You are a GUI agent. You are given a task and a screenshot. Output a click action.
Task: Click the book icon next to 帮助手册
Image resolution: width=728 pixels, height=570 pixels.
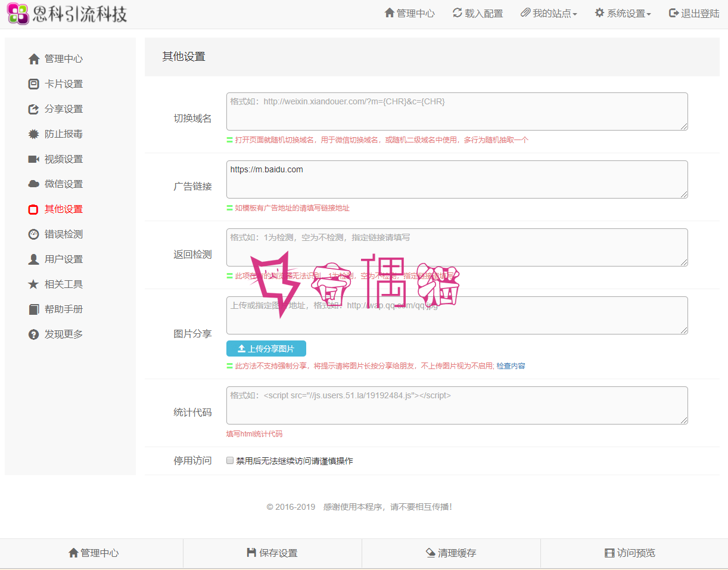34,309
